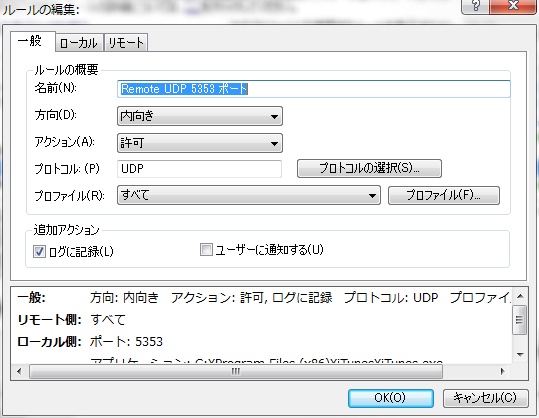Confirm with the OK(O) button
The image size is (539, 418).
(390, 398)
